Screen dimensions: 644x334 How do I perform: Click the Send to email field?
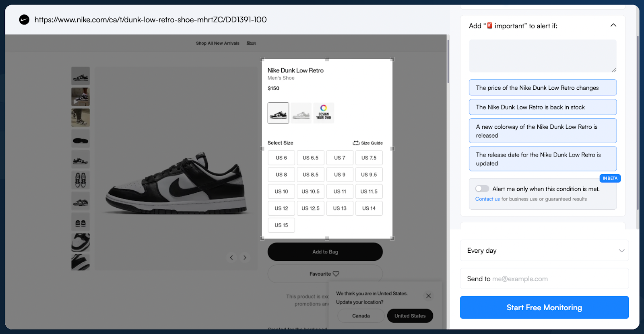544,279
